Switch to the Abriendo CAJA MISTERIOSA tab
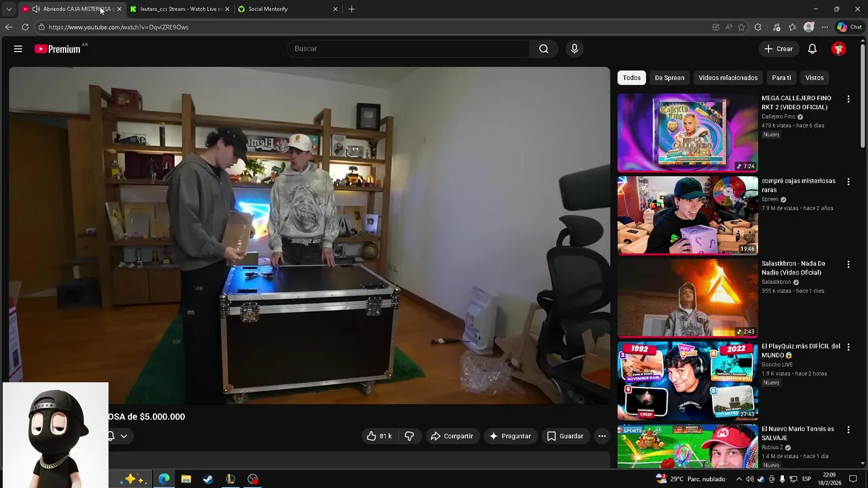 71,9
